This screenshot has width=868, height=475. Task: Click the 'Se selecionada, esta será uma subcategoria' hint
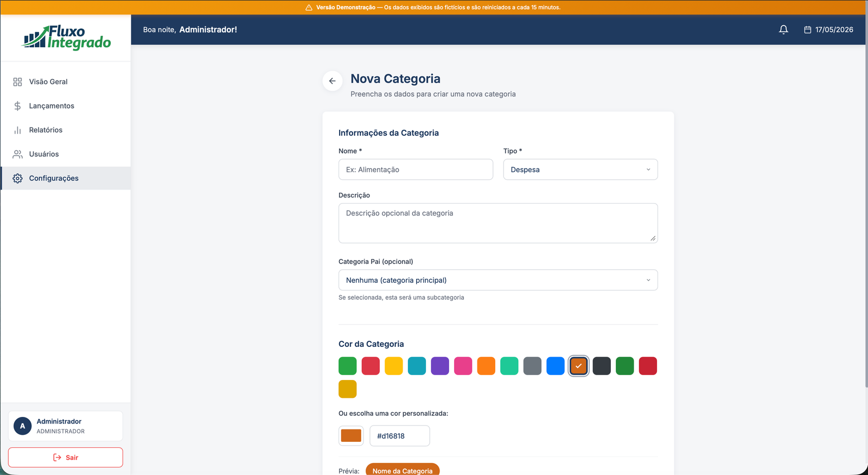point(401,297)
